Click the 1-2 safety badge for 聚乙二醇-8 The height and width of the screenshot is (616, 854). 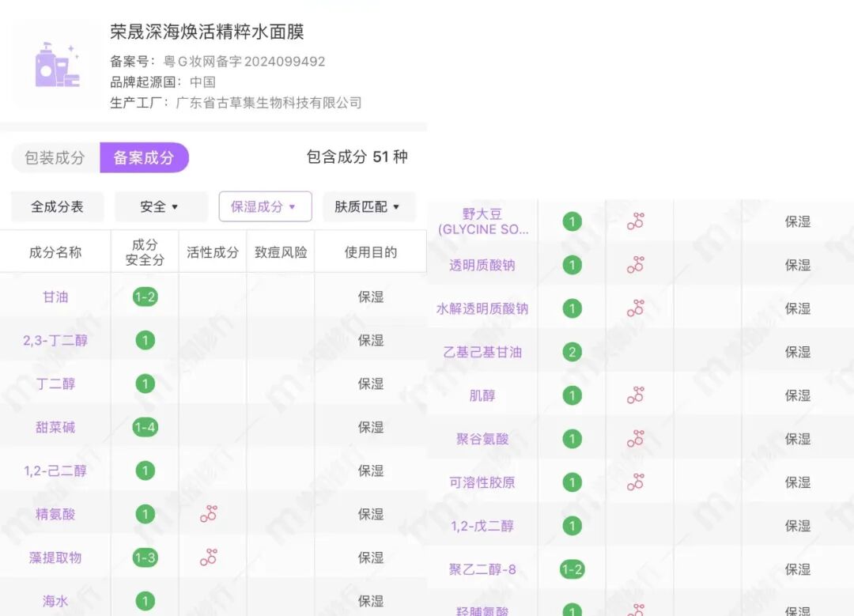[x=572, y=569]
